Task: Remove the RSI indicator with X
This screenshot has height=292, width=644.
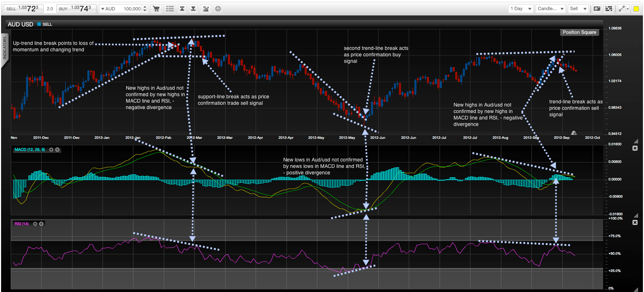Action: point(41,224)
